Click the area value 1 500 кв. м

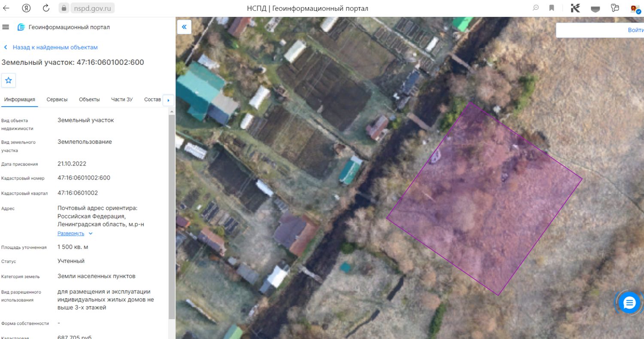click(73, 247)
